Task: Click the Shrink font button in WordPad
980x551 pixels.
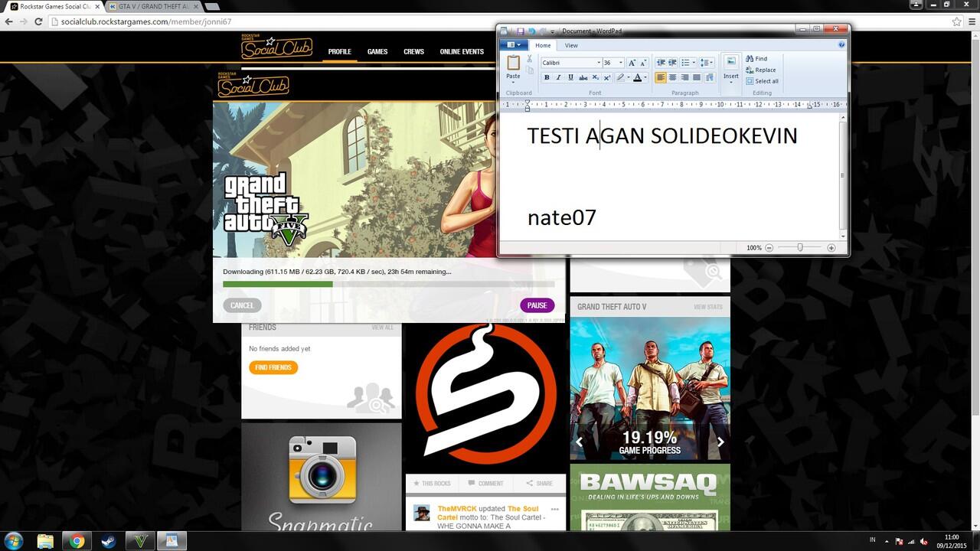Action: (x=643, y=63)
